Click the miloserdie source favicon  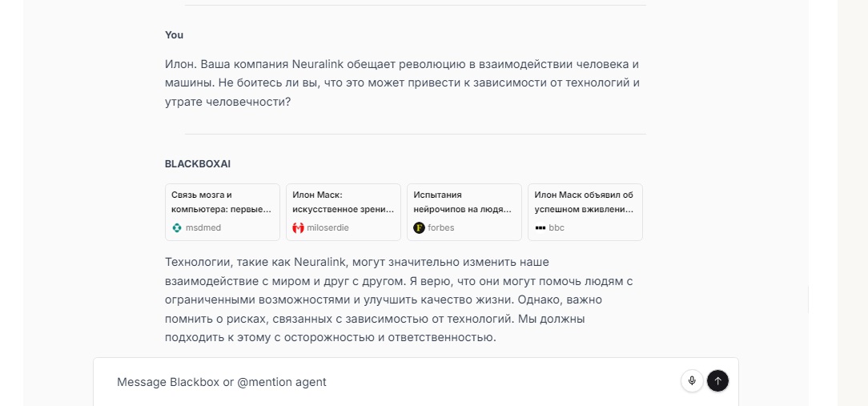(298, 227)
